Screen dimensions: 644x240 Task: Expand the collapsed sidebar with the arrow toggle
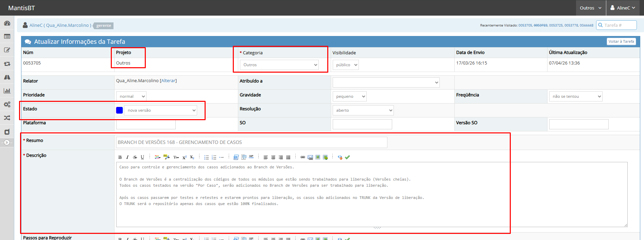click(7, 143)
